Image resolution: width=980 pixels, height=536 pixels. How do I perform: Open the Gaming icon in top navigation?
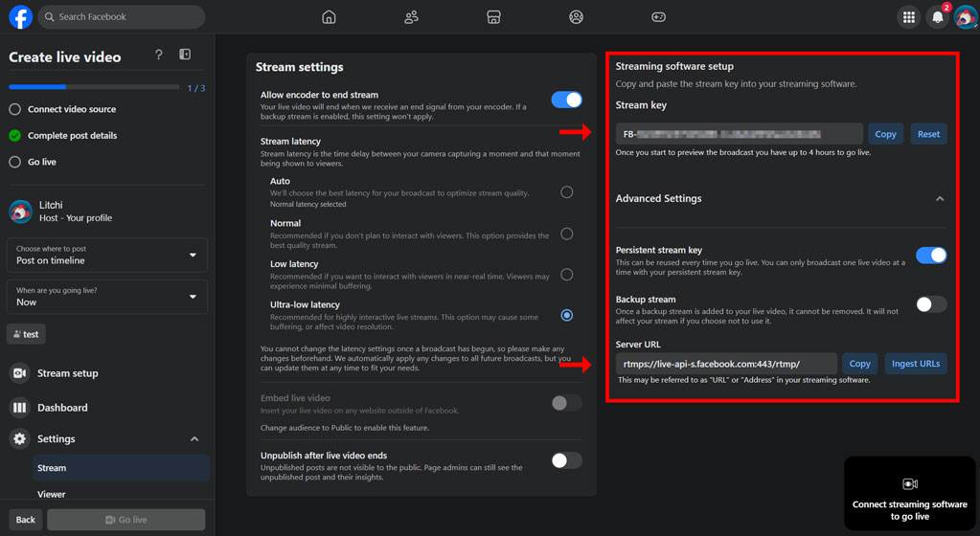point(658,17)
